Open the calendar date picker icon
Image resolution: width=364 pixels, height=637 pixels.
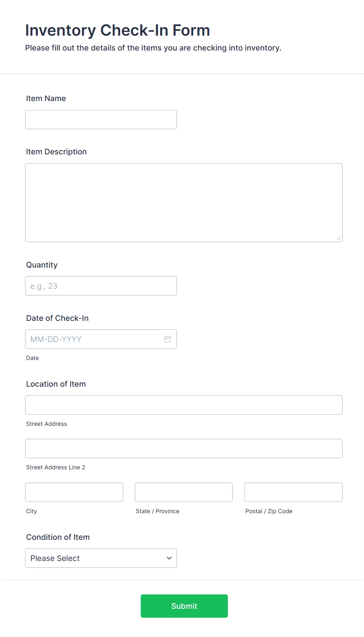tap(168, 339)
